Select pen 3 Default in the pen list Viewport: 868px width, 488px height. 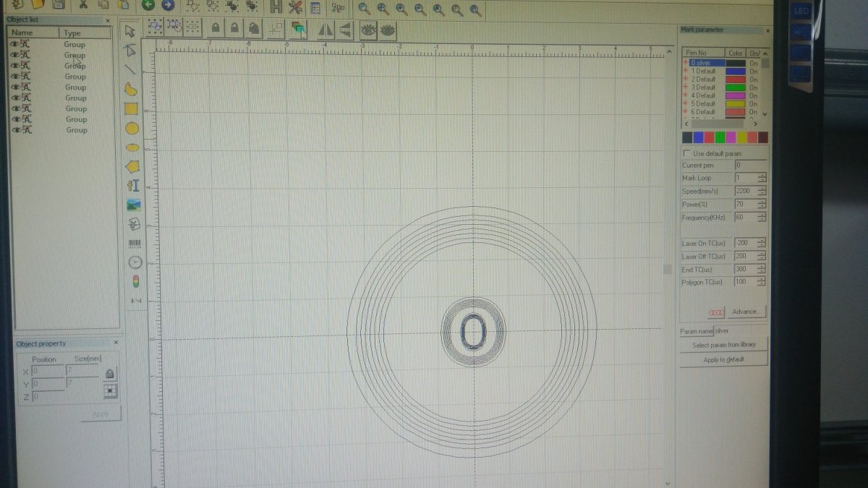[706, 87]
